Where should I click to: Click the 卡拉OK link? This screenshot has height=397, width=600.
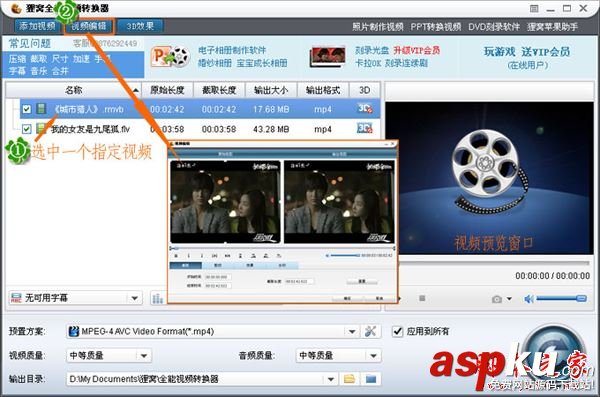click(x=368, y=63)
